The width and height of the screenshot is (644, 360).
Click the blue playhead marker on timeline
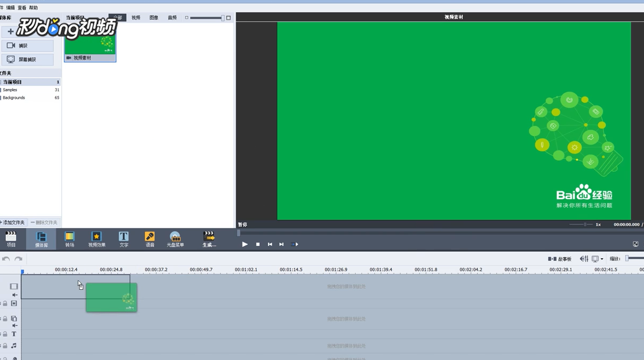tap(22, 272)
